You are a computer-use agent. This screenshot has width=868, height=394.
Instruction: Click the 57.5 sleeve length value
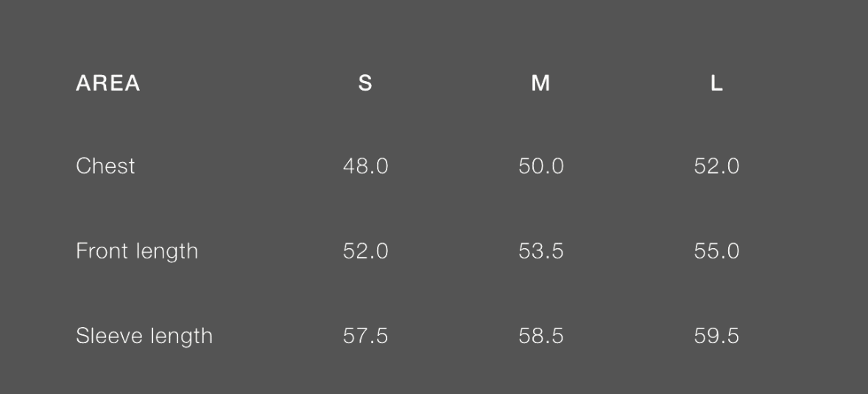coord(365,336)
